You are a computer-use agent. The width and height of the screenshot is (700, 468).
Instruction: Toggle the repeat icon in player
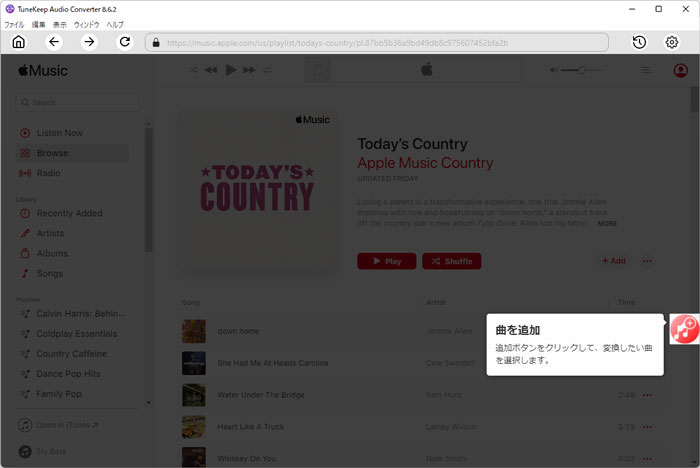pyautogui.click(x=267, y=70)
